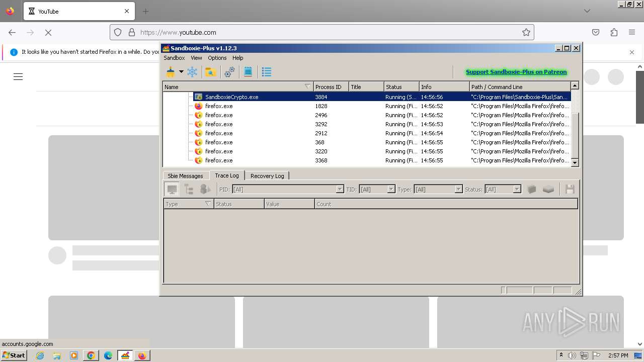Open the YouTube guide hamburger menu

coord(18,76)
